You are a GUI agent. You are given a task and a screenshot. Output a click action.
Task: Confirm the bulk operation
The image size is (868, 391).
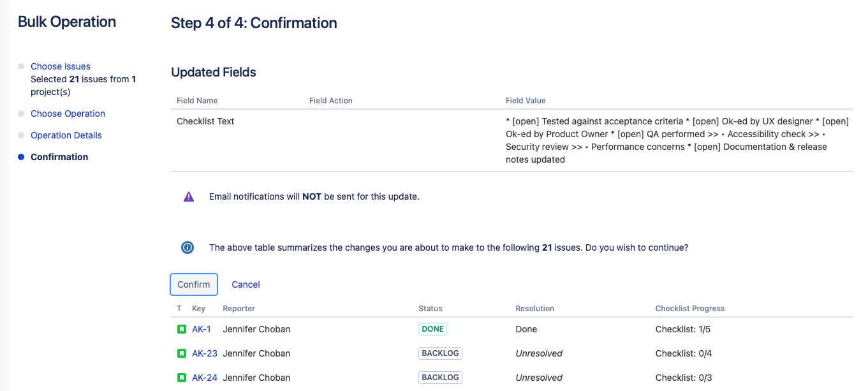(x=194, y=284)
